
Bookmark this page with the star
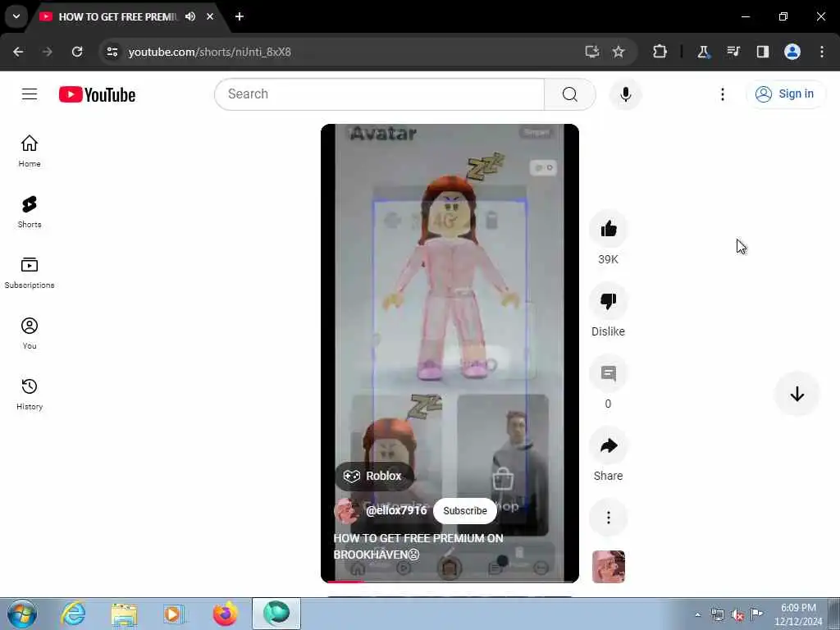point(619,52)
